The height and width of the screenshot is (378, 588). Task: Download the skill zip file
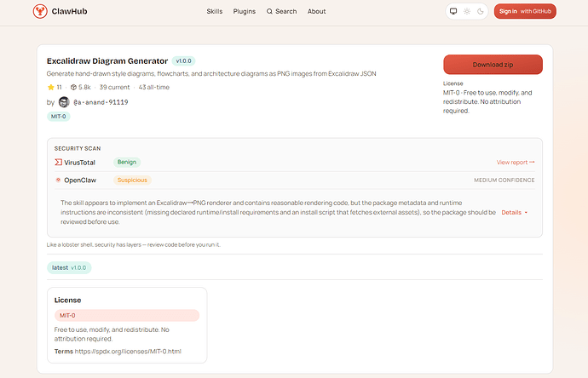coord(493,65)
